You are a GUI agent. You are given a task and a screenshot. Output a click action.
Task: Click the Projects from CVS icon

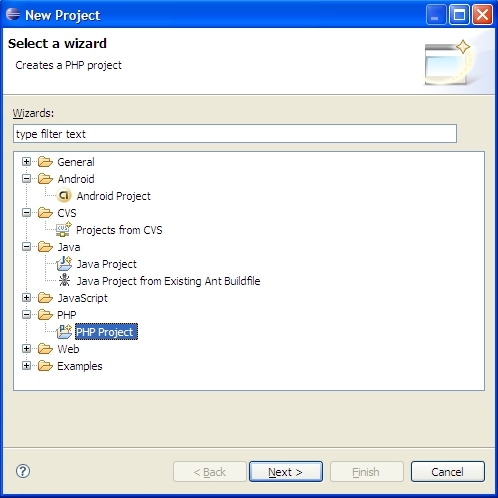point(63,230)
